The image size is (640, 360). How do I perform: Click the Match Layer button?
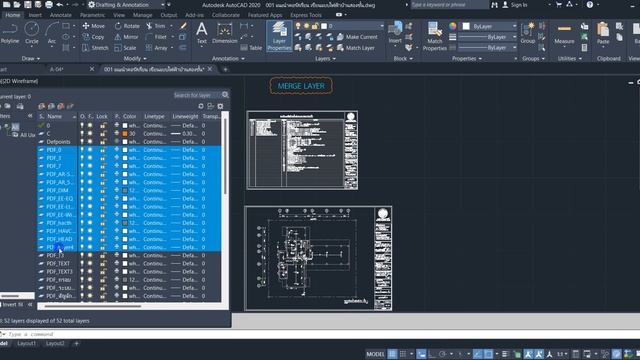click(x=356, y=48)
